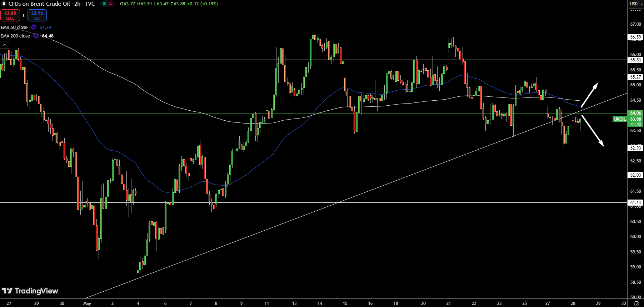This screenshot has height=307, width=644.
Task: Select the EMA 50 close indicator label
Action: (14, 27)
